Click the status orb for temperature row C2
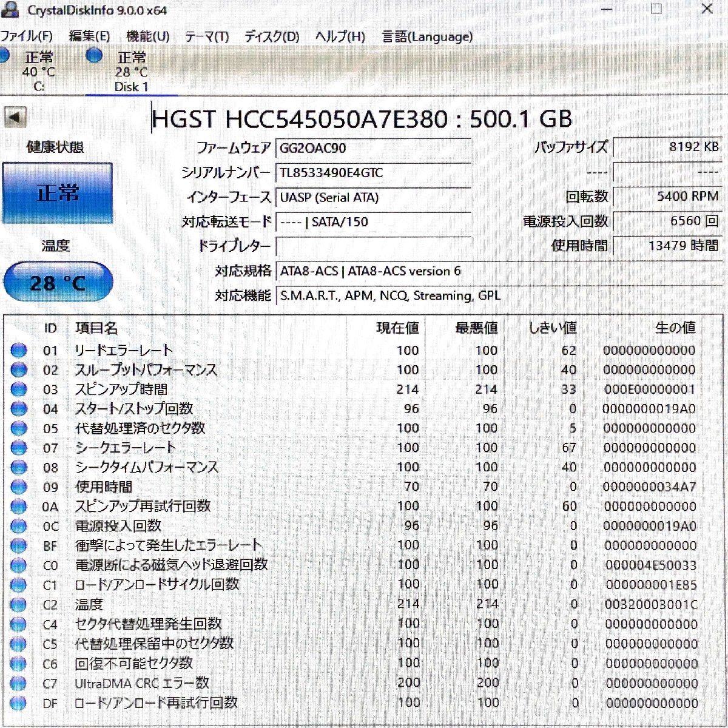728x728 pixels. click(x=19, y=604)
